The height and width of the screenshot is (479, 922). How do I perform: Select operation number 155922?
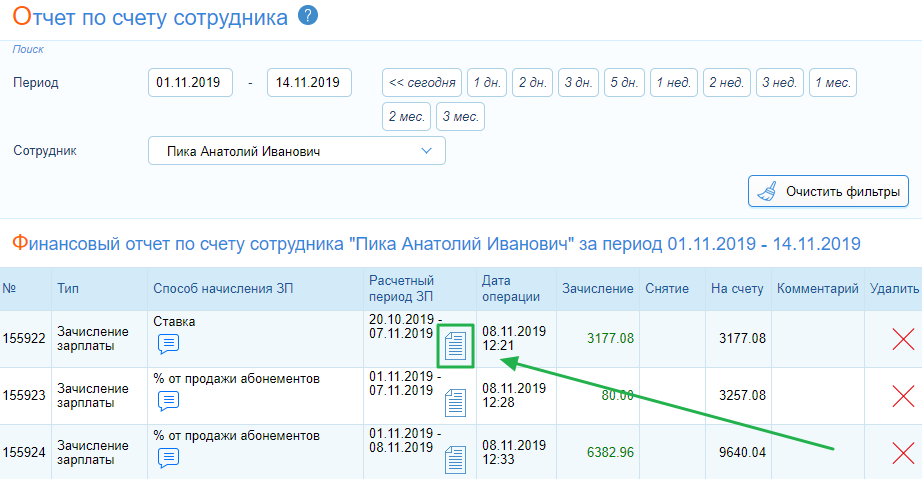(x=24, y=339)
